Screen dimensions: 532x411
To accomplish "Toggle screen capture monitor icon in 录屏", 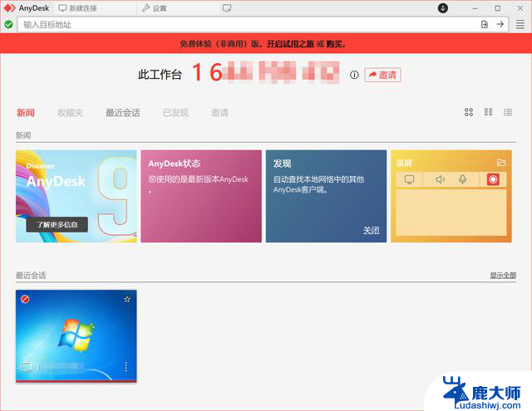I will [x=410, y=179].
